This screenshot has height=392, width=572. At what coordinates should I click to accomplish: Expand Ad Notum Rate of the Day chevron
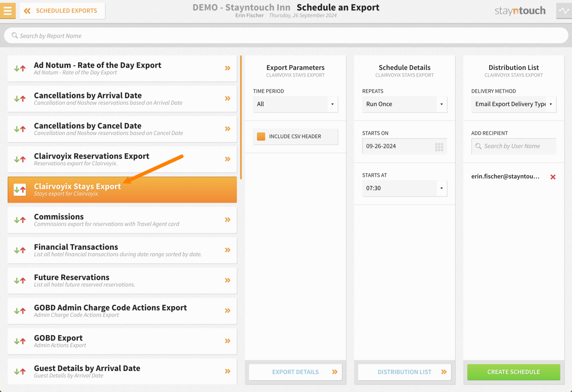tap(228, 68)
